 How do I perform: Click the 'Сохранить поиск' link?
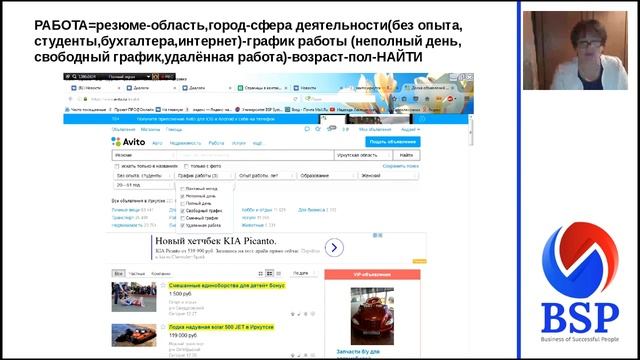[400, 166]
